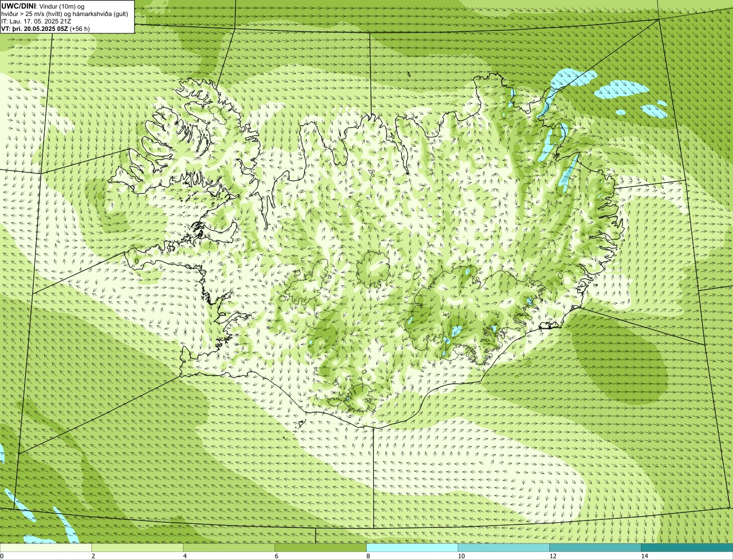
Task: Click the initial time "IT: Lau. 17. 05. 2025 21Z"
Action: (x=36, y=21)
